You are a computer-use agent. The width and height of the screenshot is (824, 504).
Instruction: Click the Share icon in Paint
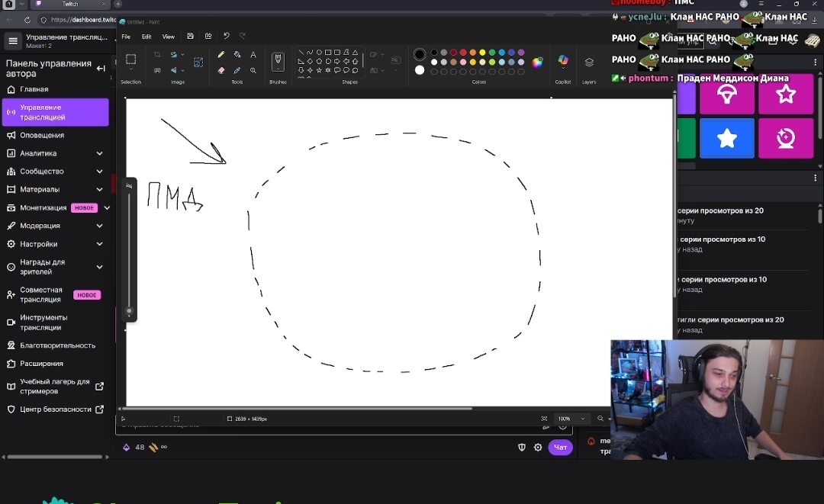208,37
